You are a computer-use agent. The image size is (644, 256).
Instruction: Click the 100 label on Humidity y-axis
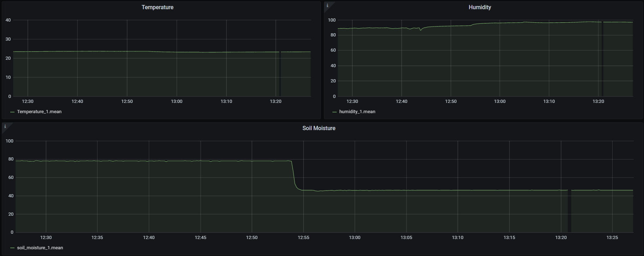(x=331, y=20)
